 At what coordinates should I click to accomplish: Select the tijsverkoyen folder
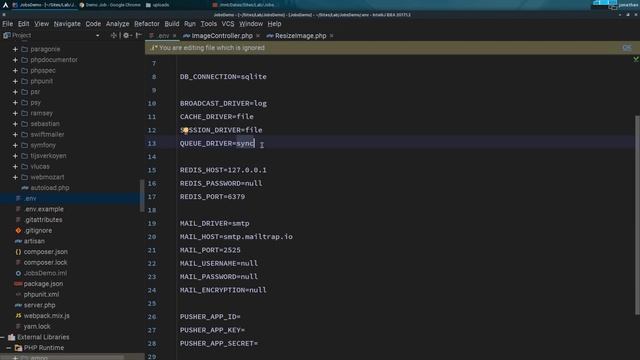point(48,156)
